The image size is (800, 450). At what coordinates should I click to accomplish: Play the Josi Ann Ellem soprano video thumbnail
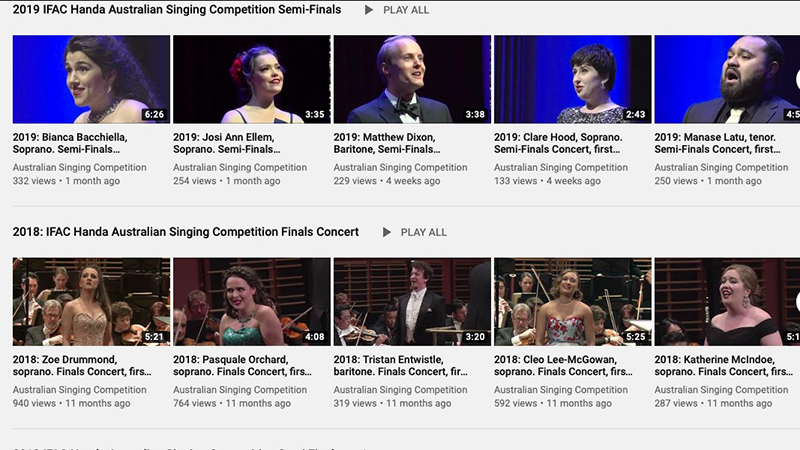coord(251,79)
